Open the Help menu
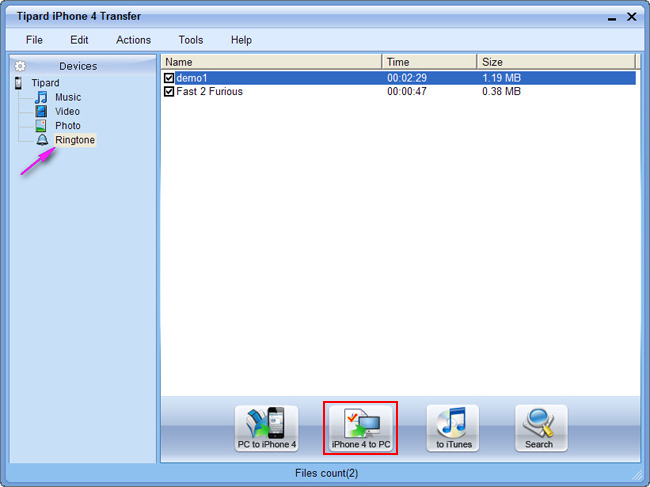 click(241, 40)
